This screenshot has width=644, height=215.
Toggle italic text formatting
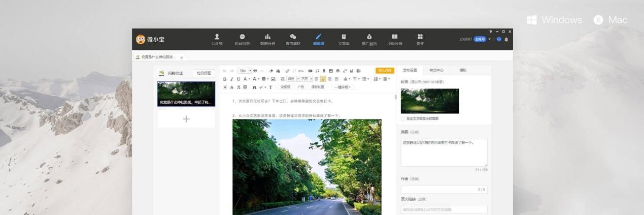(x=231, y=79)
